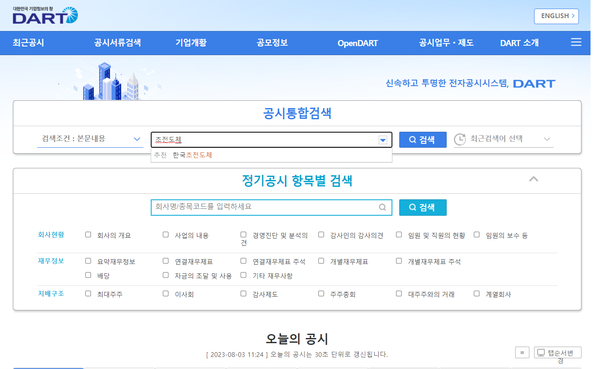Click the DART logo
The image size is (600, 369).
[x=45, y=15]
